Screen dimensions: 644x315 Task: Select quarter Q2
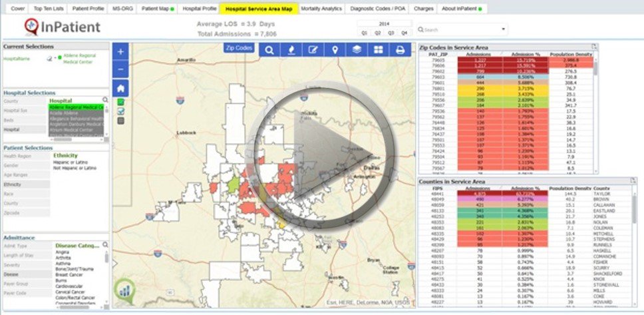378,33
